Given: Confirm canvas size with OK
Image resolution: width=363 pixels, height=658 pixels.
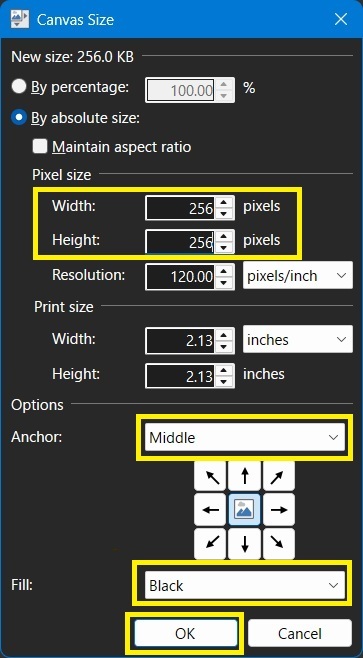Looking at the screenshot, I should [x=185, y=632].
